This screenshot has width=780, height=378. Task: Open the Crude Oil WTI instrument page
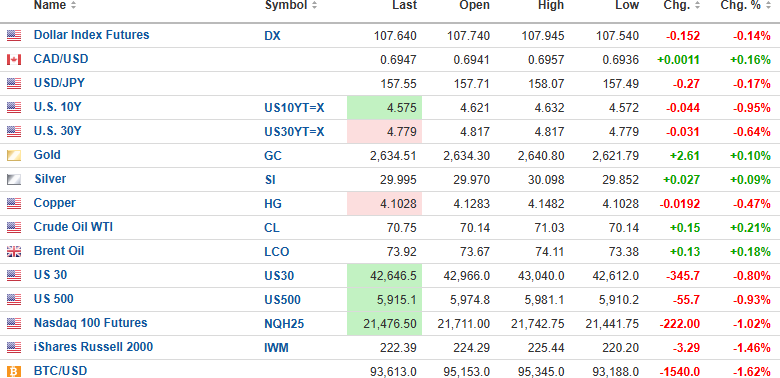73,227
